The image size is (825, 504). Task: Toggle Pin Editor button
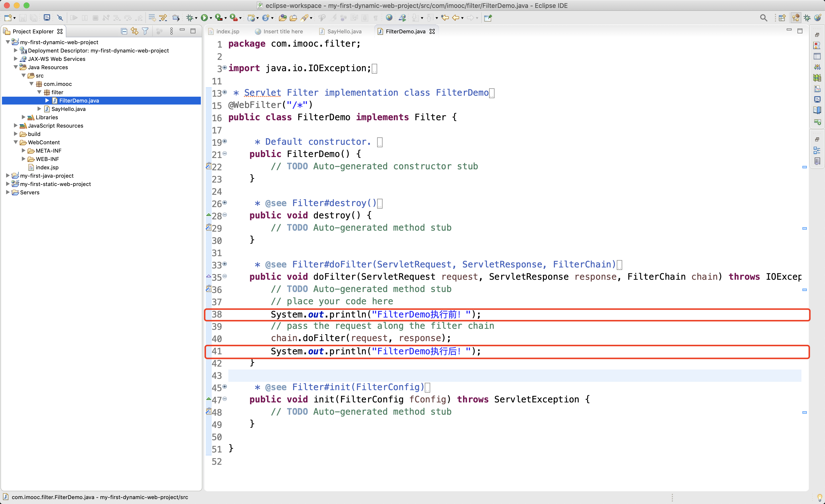pyautogui.click(x=488, y=18)
